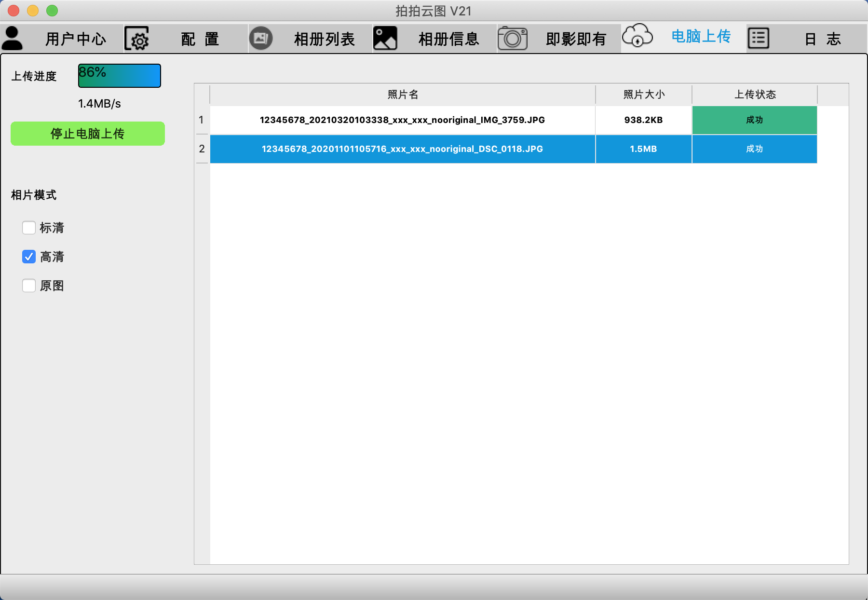Click the 上传状态 column header

[x=755, y=95]
